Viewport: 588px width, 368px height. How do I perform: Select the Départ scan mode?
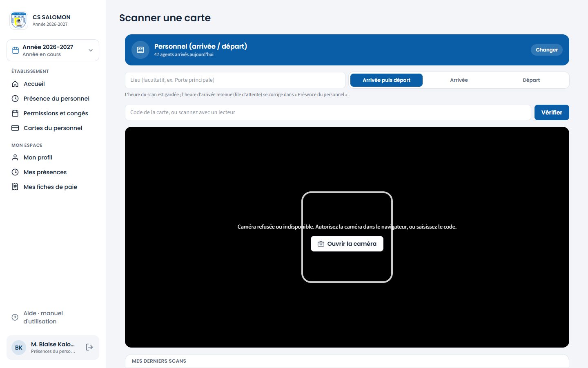(531, 80)
